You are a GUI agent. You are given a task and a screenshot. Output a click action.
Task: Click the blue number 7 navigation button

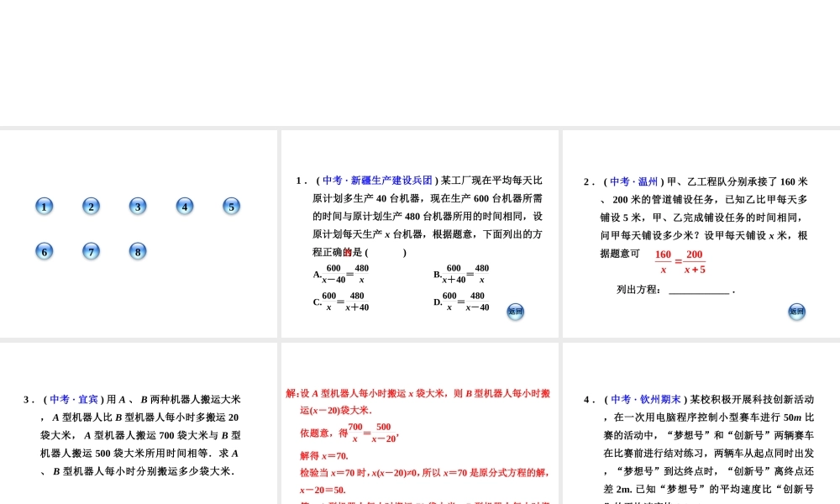tap(91, 251)
